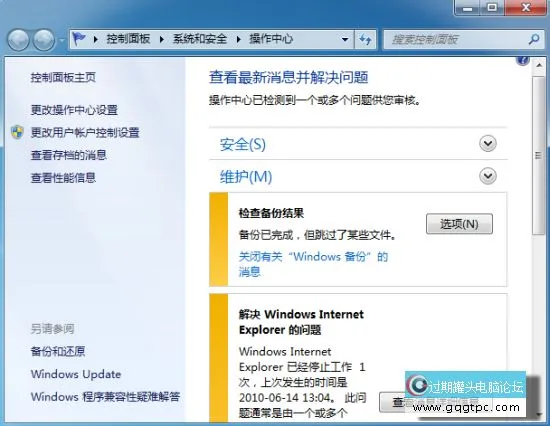Expand the 安全(S) section chevron
The width and height of the screenshot is (550, 426).
(488, 143)
